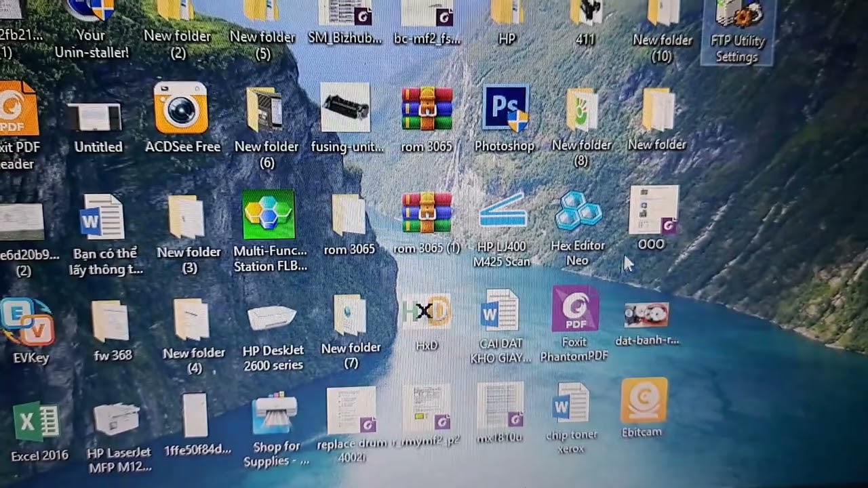
Task: Select the 1ffe50f84d file icon
Action: [195, 415]
